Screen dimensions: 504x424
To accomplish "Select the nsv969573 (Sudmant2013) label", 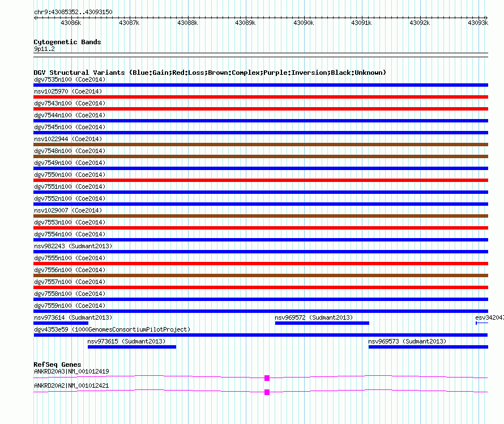I will [x=407, y=341].
